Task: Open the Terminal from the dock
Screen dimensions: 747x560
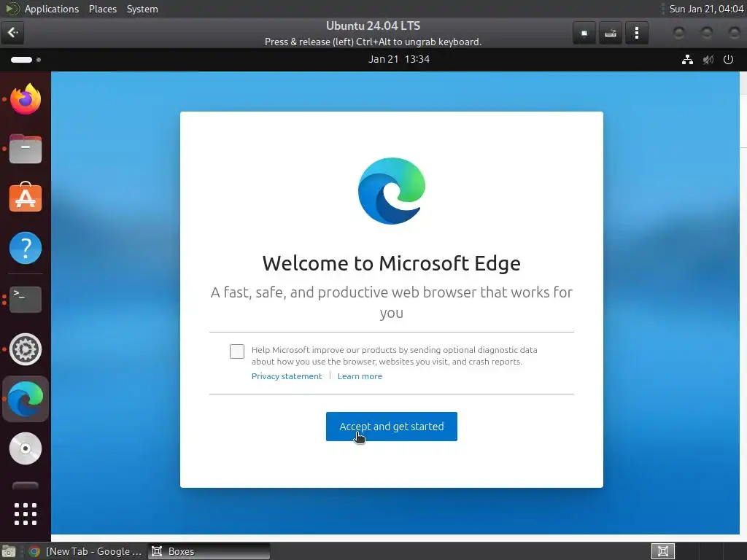Action: tap(26, 299)
